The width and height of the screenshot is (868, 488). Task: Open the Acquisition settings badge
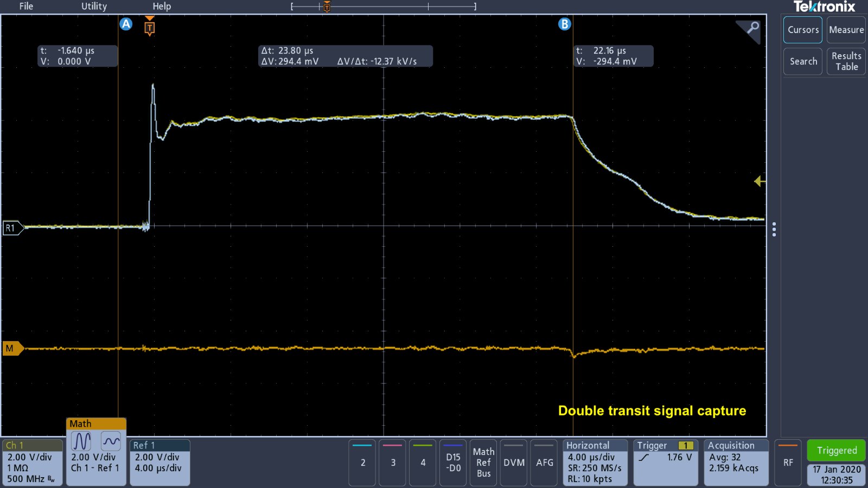pyautogui.click(x=736, y=463)
